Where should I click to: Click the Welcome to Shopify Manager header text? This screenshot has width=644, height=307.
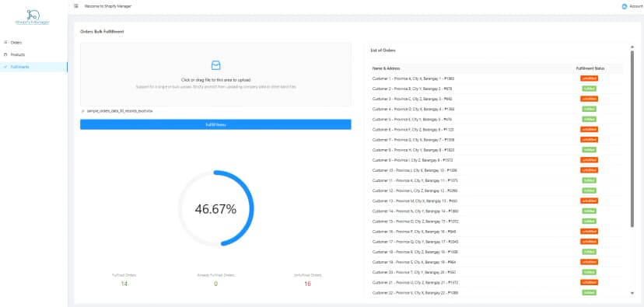tap(108, 6)
